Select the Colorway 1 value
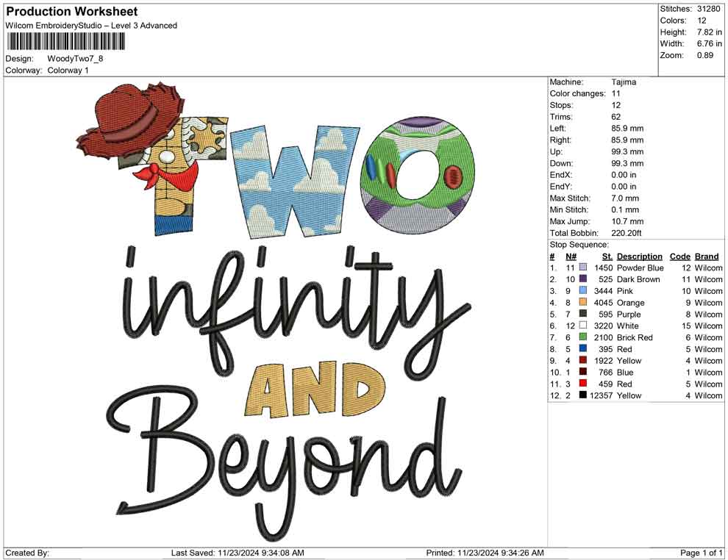 (x=68, y=71)
